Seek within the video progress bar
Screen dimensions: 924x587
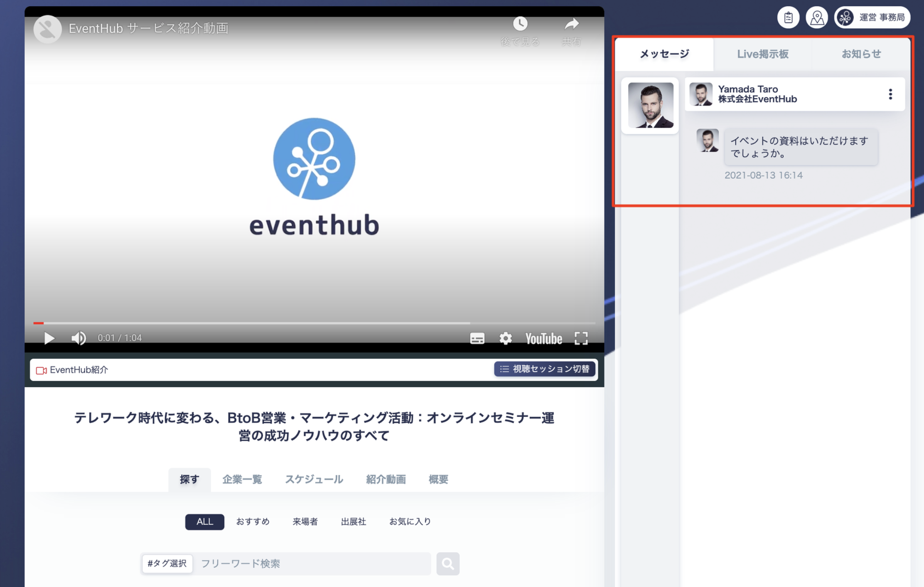[314, 323]
